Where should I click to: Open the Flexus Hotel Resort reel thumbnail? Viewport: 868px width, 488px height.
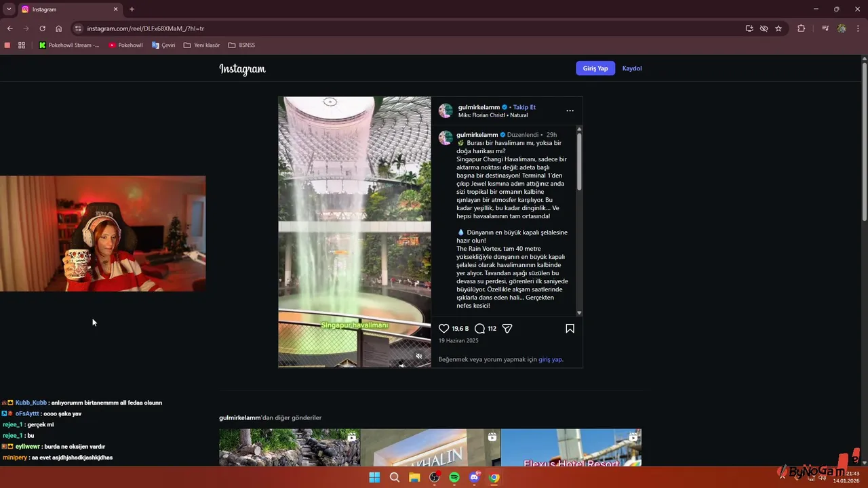[x=571, y=447]
